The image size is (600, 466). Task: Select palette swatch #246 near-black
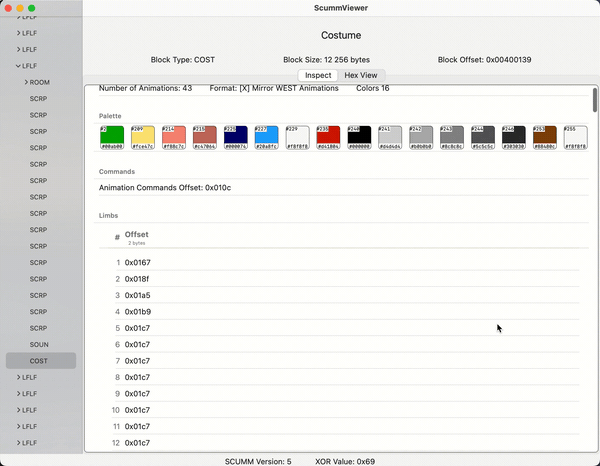click(514, 137)
